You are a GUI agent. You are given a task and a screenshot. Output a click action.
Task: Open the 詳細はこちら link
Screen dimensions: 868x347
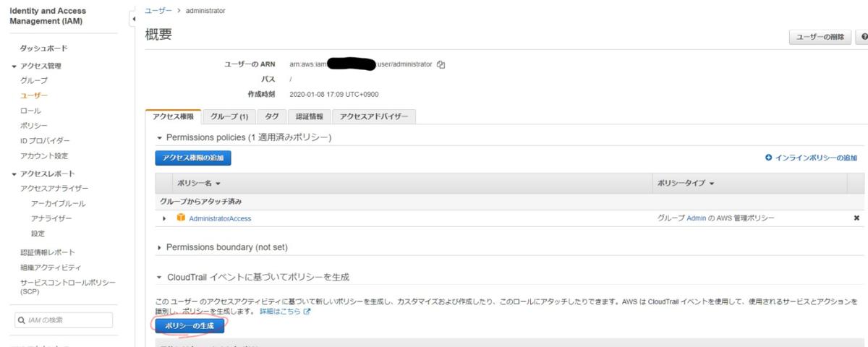point(280,312)
